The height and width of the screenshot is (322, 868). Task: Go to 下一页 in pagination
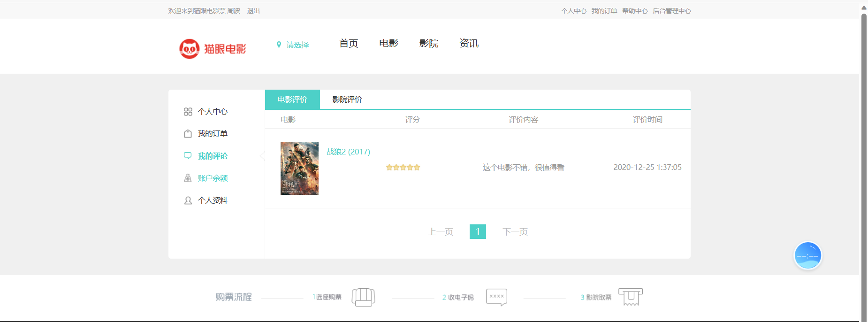coord(515,231)
